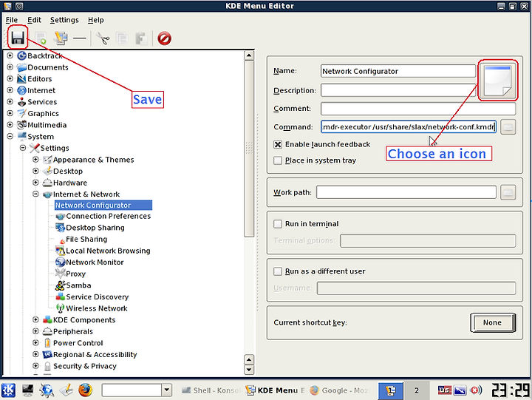532x400 pixels.
Task: Select the Samba entry in tree
Action: point(73,285)
